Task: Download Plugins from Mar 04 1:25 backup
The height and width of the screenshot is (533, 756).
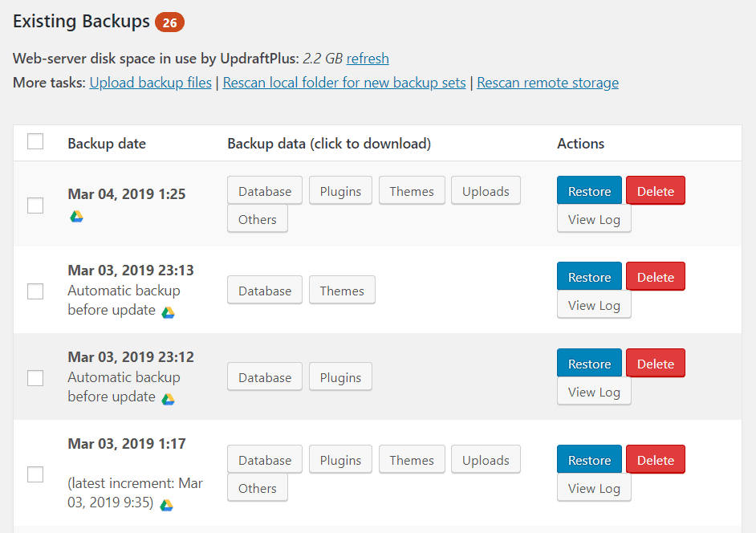Action: pos(340,191)
